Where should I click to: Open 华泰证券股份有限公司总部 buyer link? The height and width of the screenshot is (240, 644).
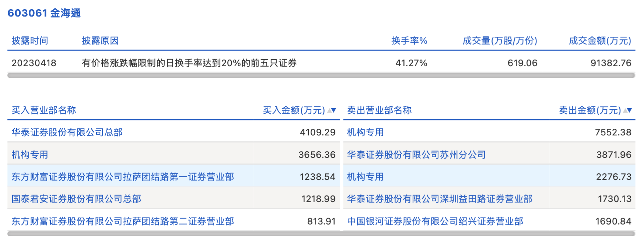tap(67, 133)
